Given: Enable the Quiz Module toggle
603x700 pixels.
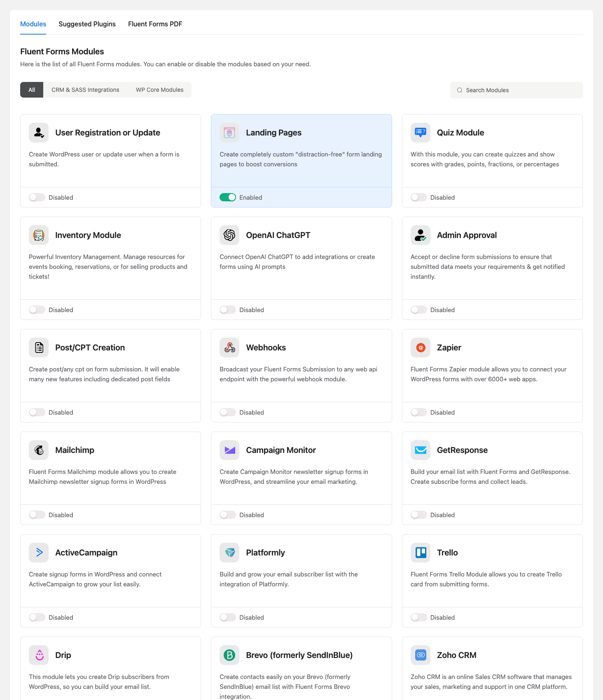Looking at the screenshot, I should coord(419,198).
